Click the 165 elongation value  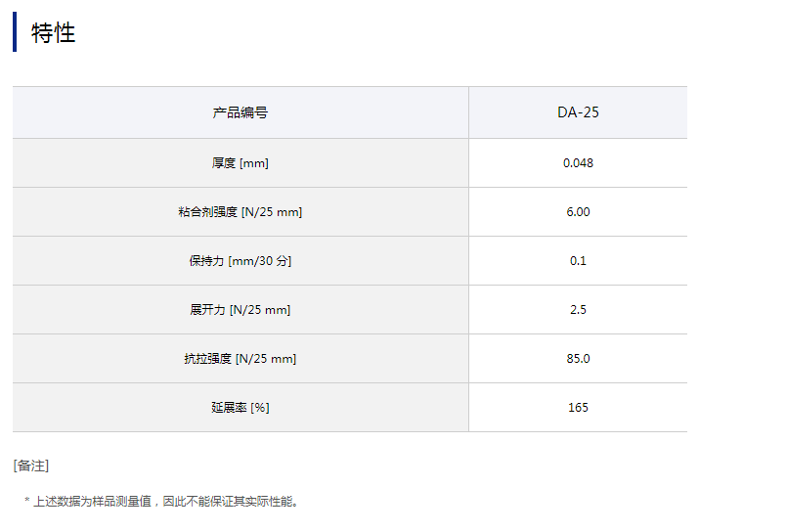click(x=578, y=408)
